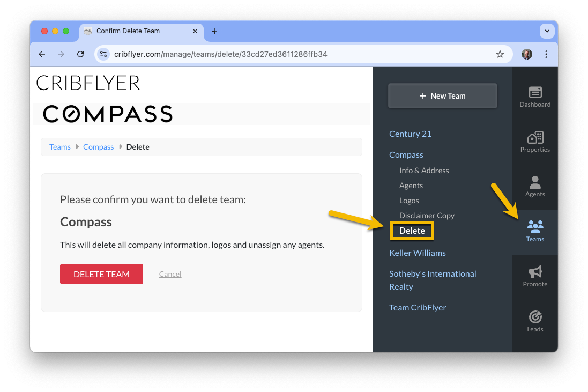The height and width of the screenshot is (392, 588).
Task: Open the Properties building icon
Action: [535, 138]
